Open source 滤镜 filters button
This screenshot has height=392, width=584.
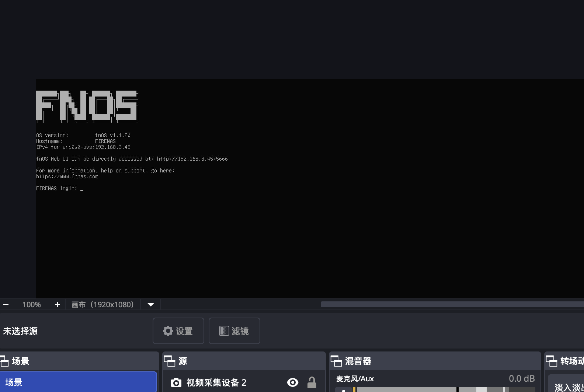[x=234, y=331]
